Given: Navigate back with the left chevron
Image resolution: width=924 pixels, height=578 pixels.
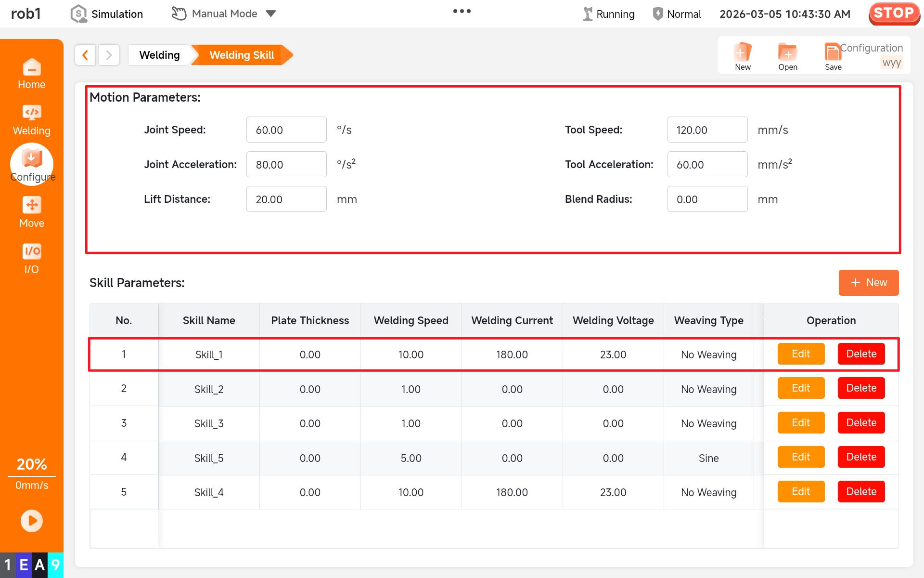Looking at the screenshot, I should click(x=85, y=55).
